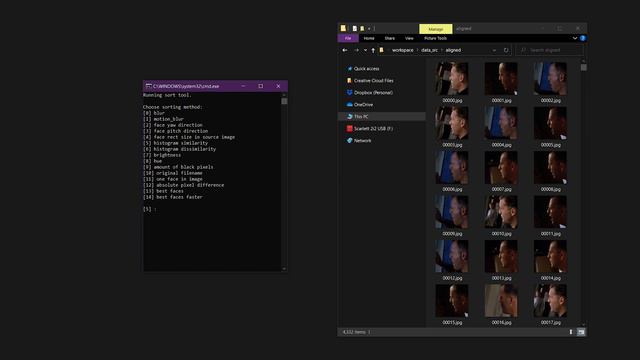Open Explorer help icon
This screenshot has height=360, width=640.
click(x=583, y=38)
